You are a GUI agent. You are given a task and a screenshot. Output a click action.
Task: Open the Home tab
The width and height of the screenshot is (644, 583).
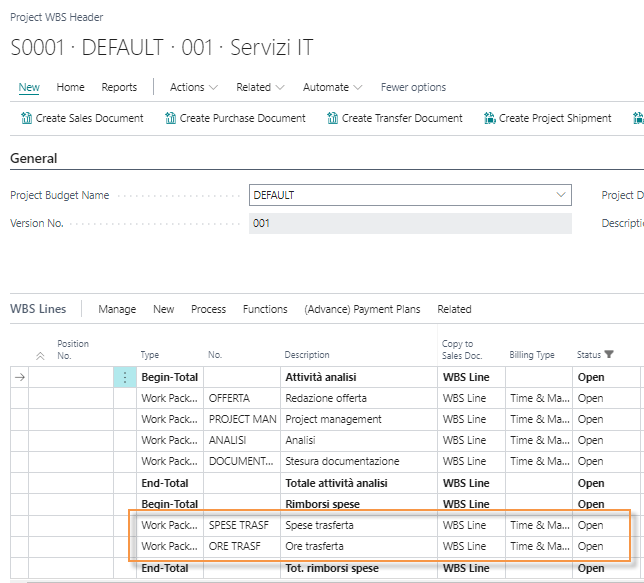coord(70,87)
